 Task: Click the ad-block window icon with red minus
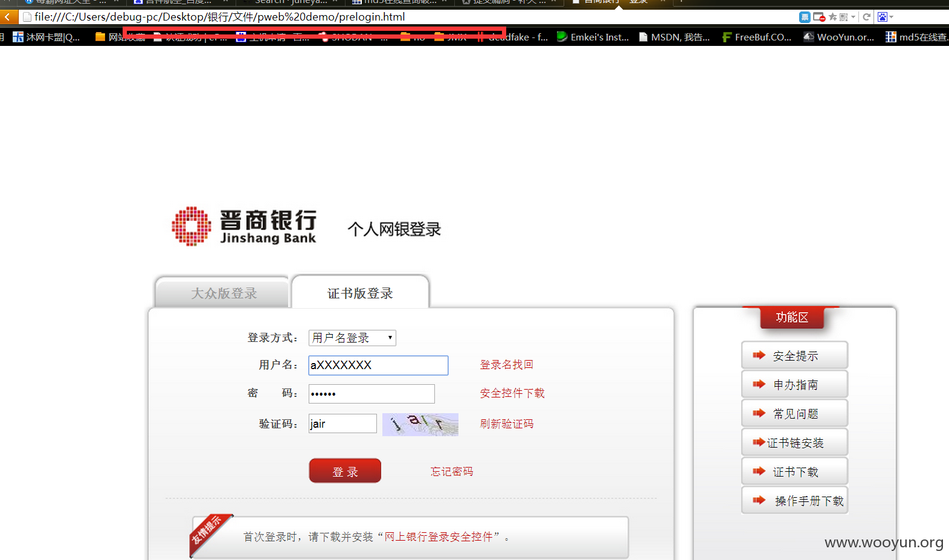pyautogui.click(x=819, y=17)
